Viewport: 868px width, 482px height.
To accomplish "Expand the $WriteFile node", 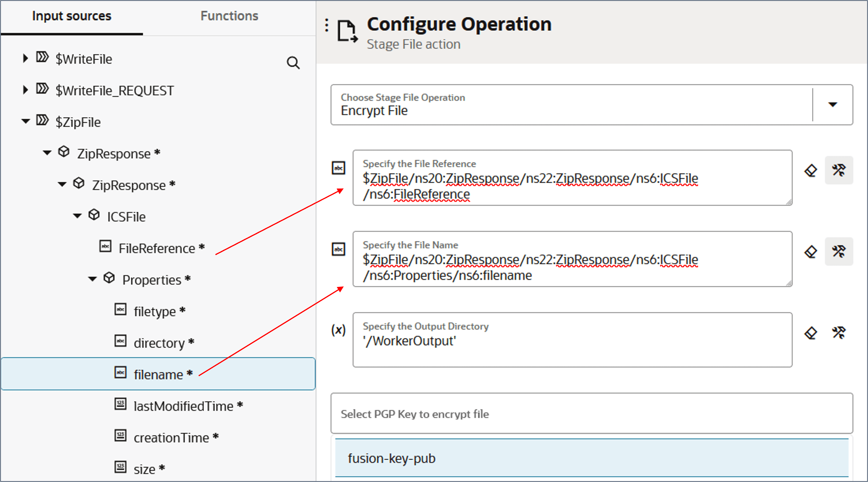I will pos(25,58).
